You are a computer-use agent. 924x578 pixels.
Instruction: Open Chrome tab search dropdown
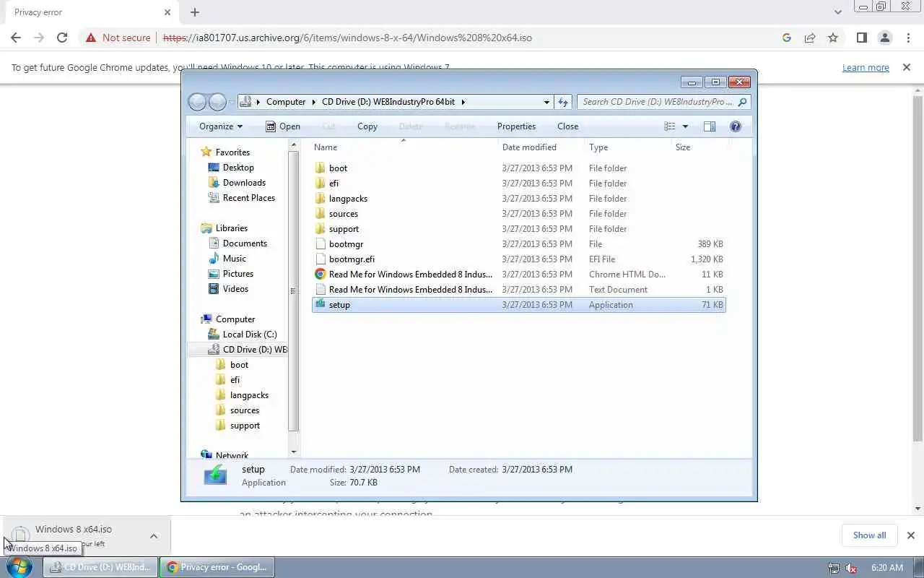point(838,12)
